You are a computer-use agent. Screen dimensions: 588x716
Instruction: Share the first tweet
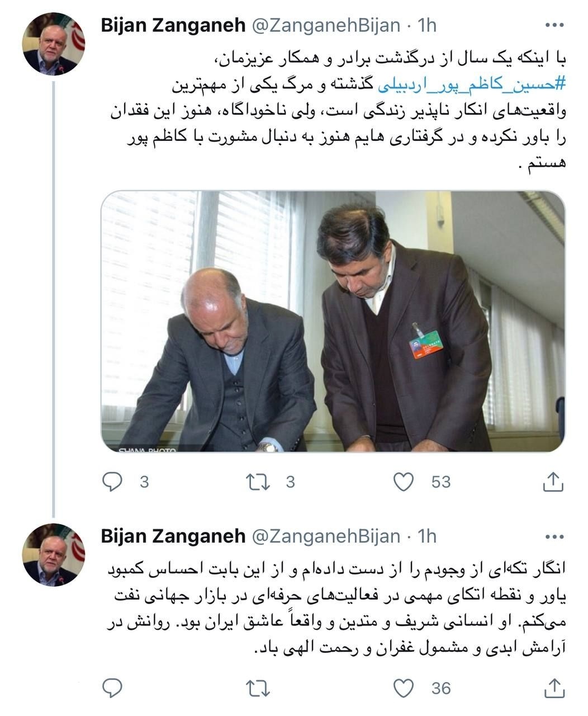[x=553, y=482]
